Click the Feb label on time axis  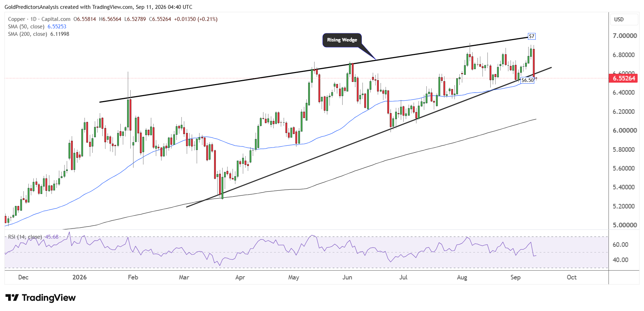133,277
